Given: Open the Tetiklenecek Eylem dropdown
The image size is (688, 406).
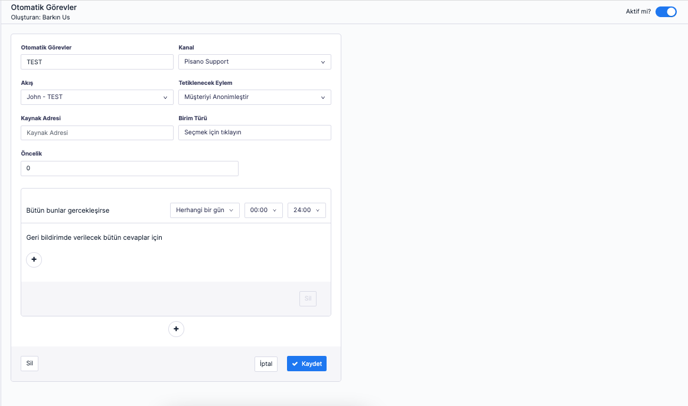Looking at the screenshot, I should point(254,97).
